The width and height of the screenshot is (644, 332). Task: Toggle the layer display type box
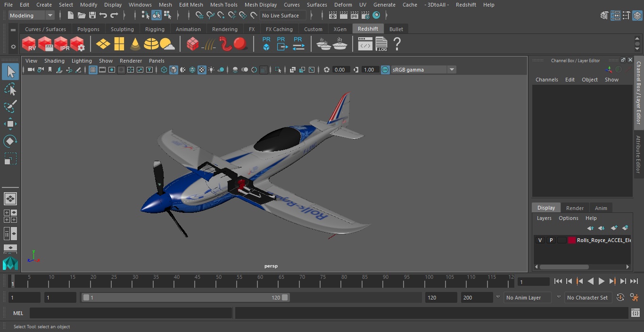pyautogui.click(x=561, y=240)
